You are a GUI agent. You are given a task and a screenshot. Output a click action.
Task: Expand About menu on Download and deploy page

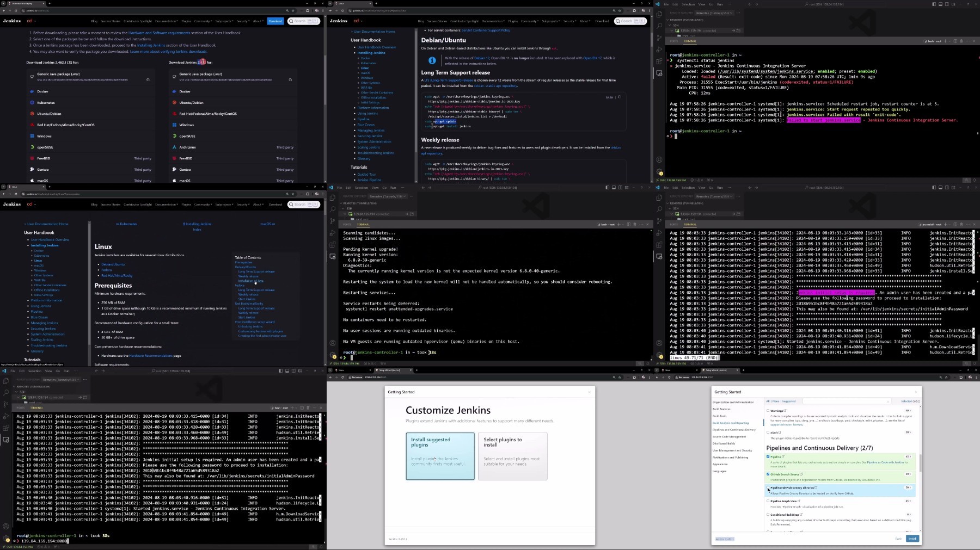258,21
